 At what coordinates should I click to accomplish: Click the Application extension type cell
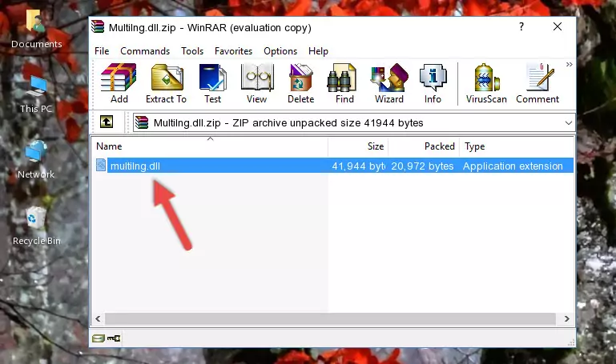[513, 166]
